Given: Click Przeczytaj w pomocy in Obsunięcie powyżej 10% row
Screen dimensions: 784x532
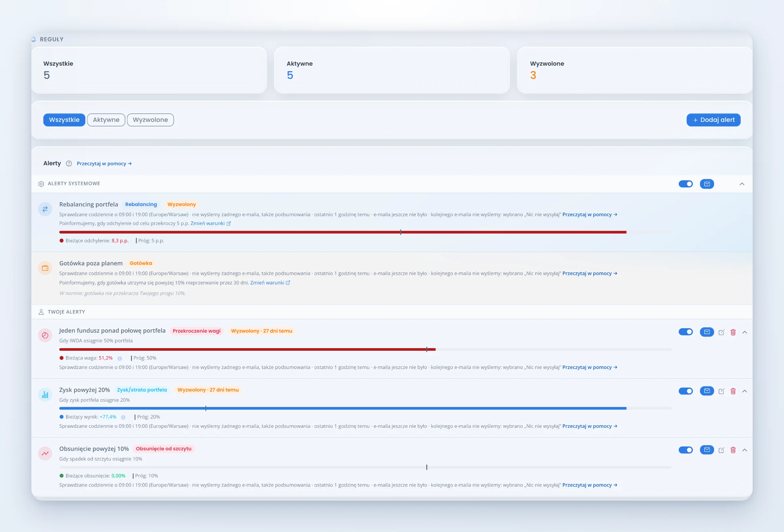Looking at the screenshot, I should (x=590, y=485).
